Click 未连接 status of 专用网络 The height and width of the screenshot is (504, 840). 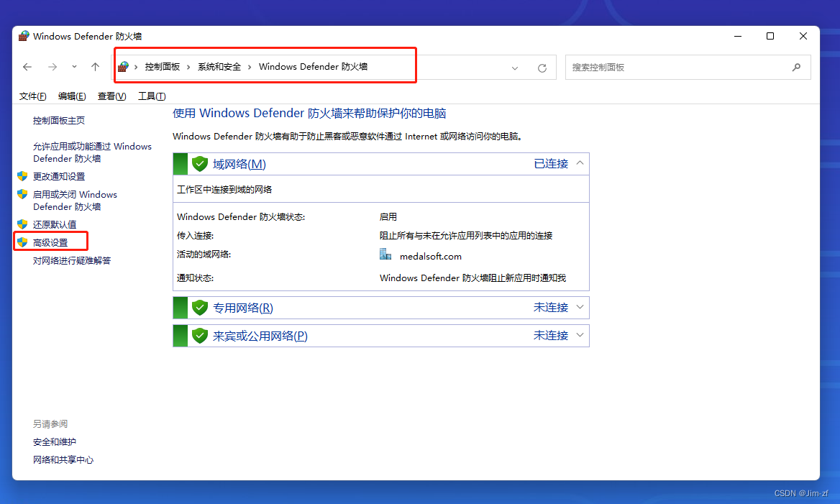[551, 308]
